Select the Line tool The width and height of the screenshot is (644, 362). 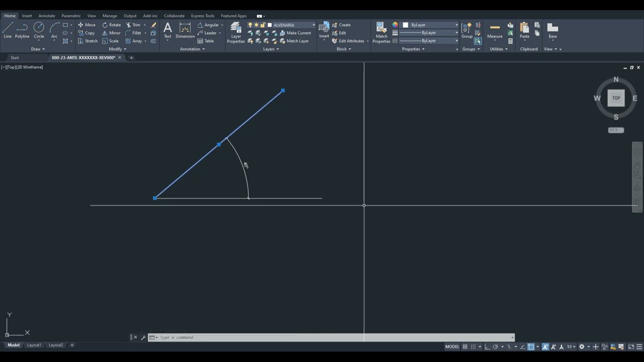click(x=8, y=30)
